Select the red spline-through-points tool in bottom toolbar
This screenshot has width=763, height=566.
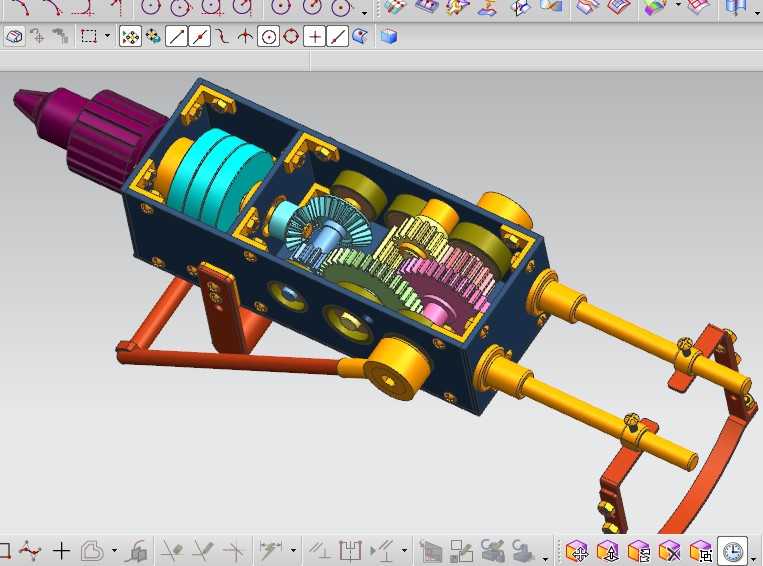(30, 551)
